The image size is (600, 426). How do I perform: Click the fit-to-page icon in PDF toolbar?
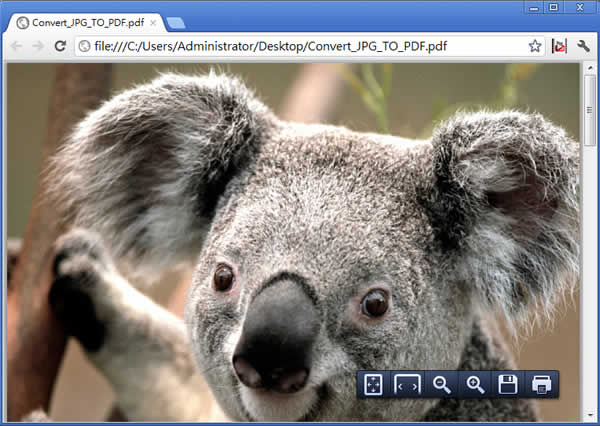point(373,384)
